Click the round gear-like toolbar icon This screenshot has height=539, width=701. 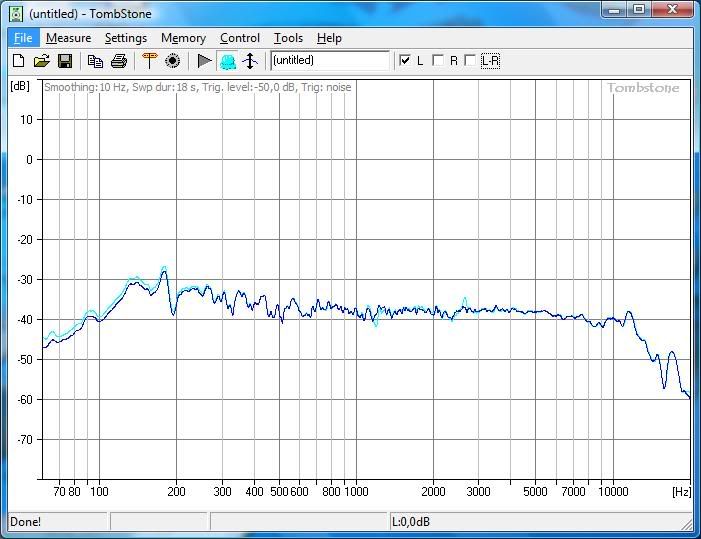[x=172, y=61]
